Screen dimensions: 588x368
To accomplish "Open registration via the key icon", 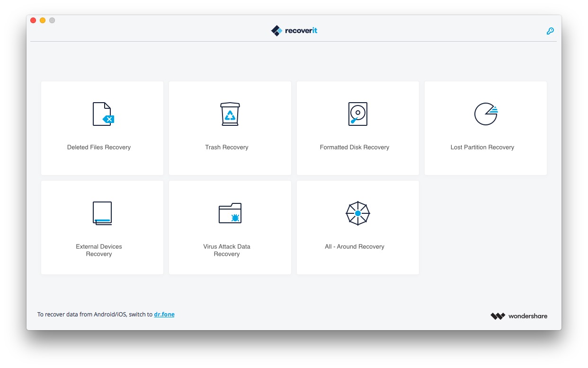I will tap(550, 31).
